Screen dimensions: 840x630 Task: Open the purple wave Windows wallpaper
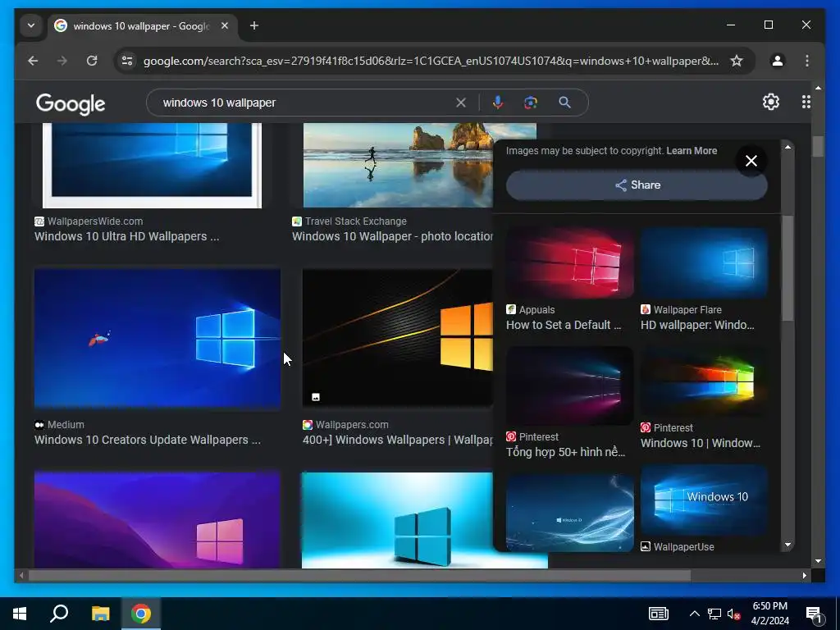coord(157,519)
